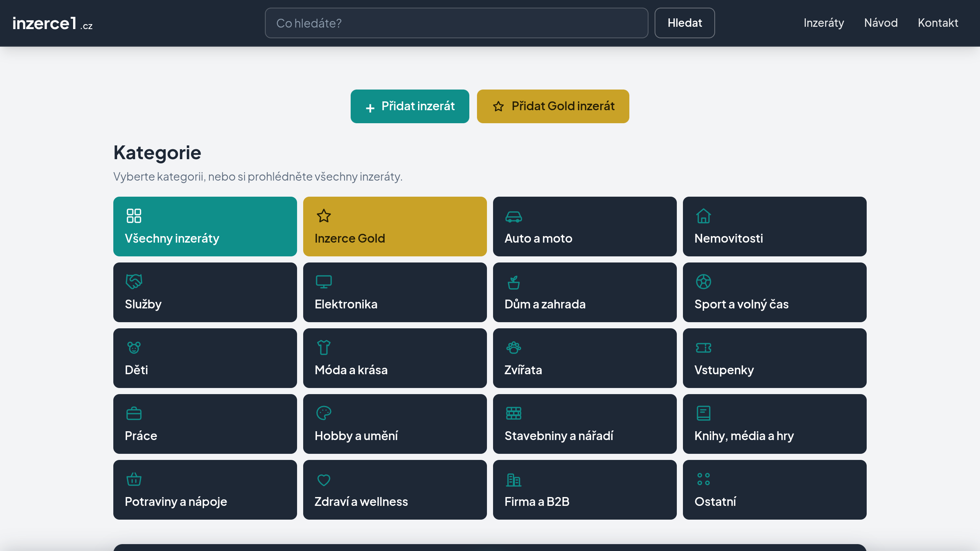Open the Auto a moto label

pos(538,238)
